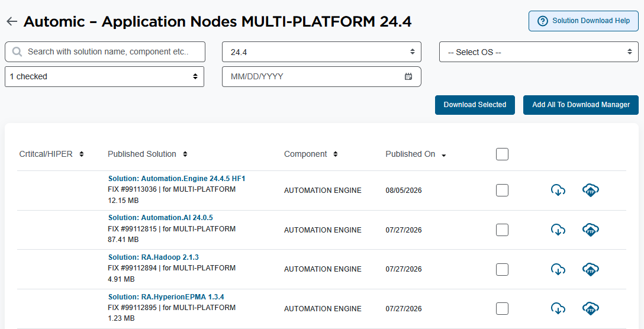Sort by Published On descending arrow
644x329 pixels.
pyautogui.click(x=443, y=155)
